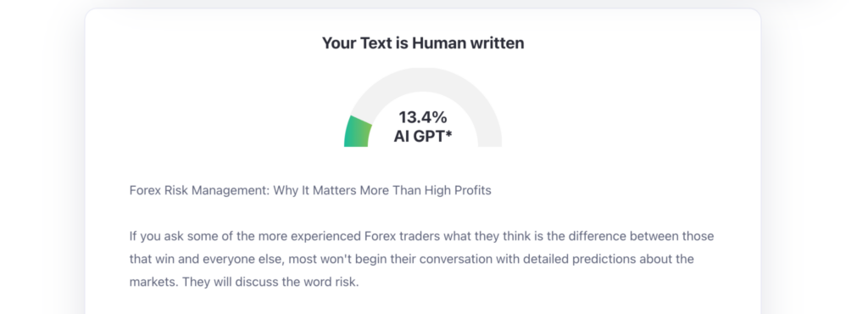Click the AI GPT* label
Viewport: 868px width, 314px height.
click(423, 137)
